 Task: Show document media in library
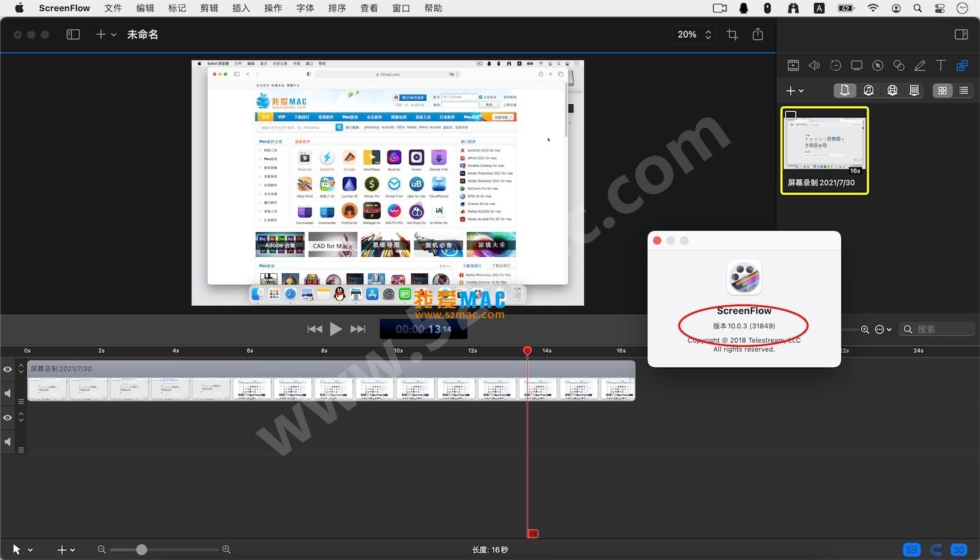[844, 90]
